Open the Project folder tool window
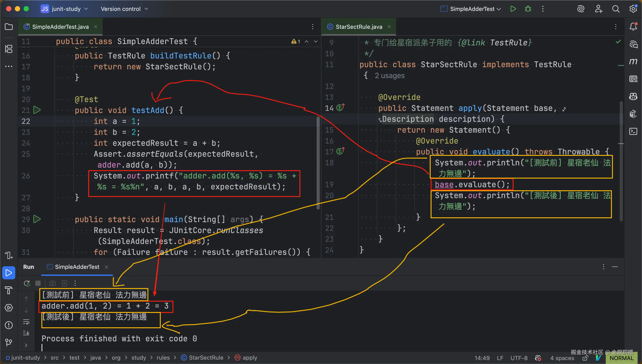The image size is (642, 364). click(9, 26)
